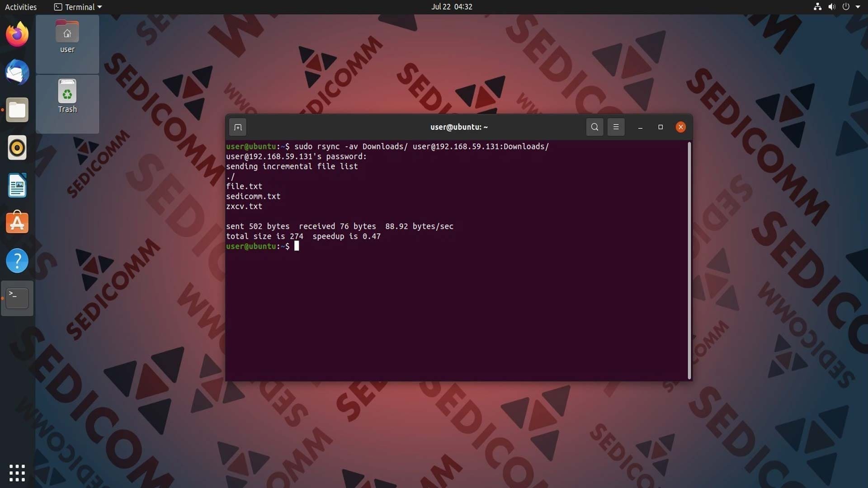Open Rhythmbox music player from dock
The image size is (868, 488).
click(17, 148)
